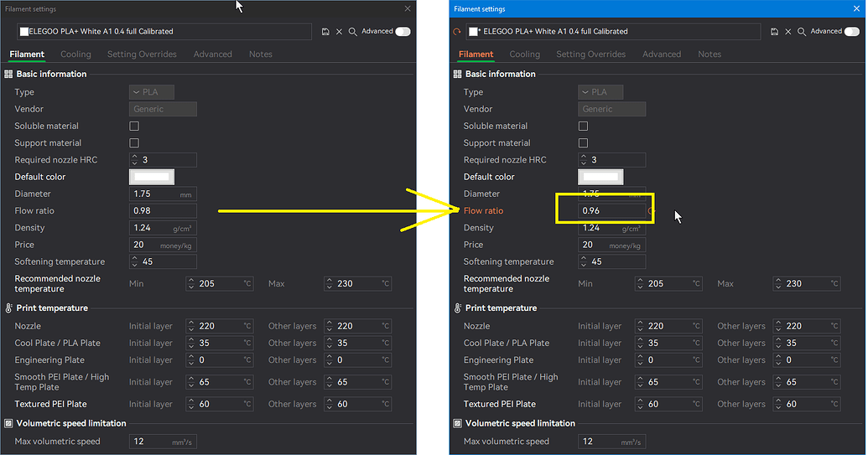
Task: Open preset name dropdown in left window
Action: tap(164, 32)
